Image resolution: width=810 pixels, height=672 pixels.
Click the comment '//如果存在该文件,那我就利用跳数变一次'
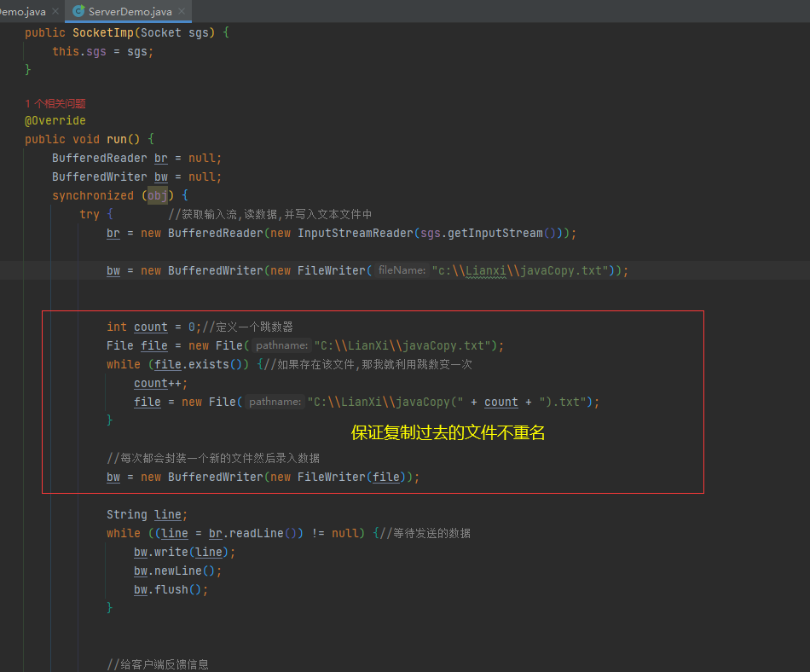(367, 364)
